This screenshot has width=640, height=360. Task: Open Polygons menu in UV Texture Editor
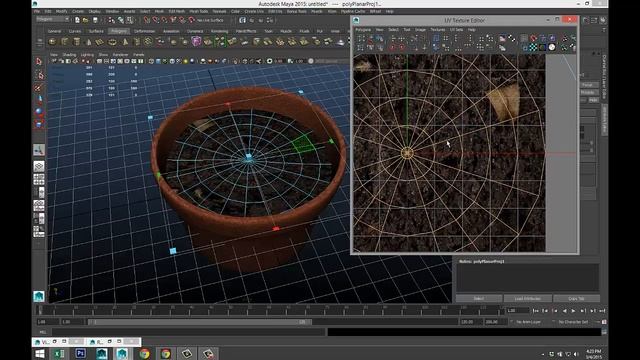pyautogui.click(x=363, y=30)
